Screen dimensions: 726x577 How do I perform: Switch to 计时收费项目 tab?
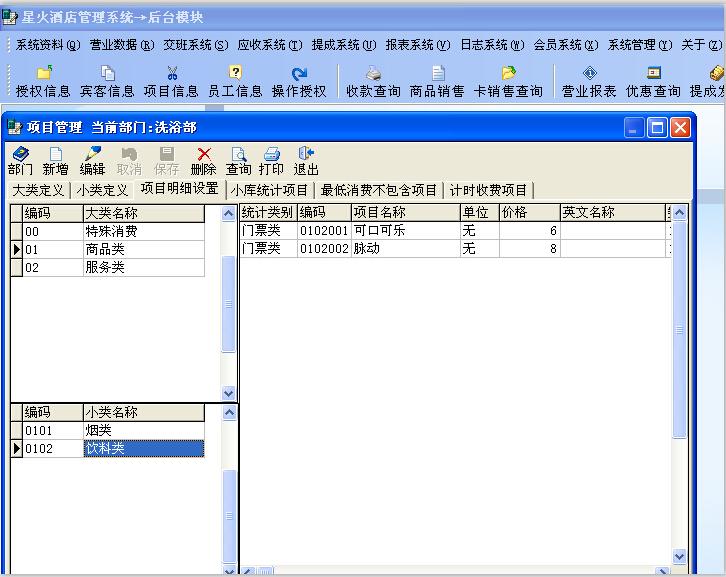488,190
